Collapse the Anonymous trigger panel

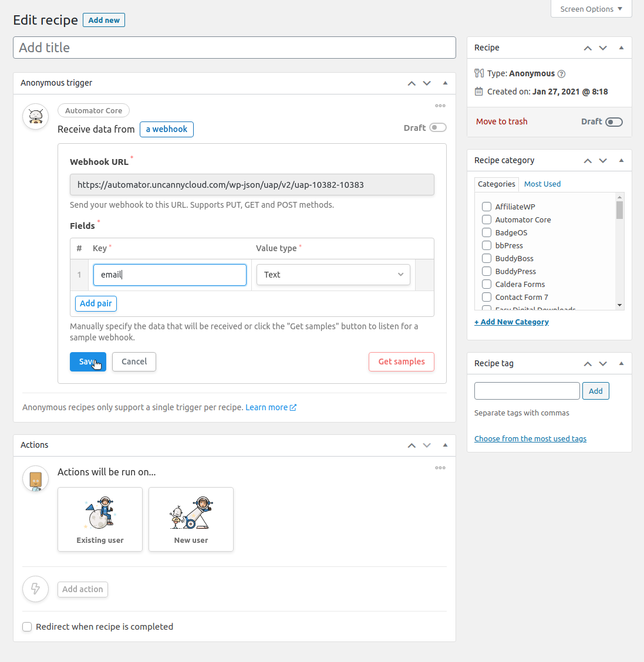pyautogui.click(x=445, y=83)
